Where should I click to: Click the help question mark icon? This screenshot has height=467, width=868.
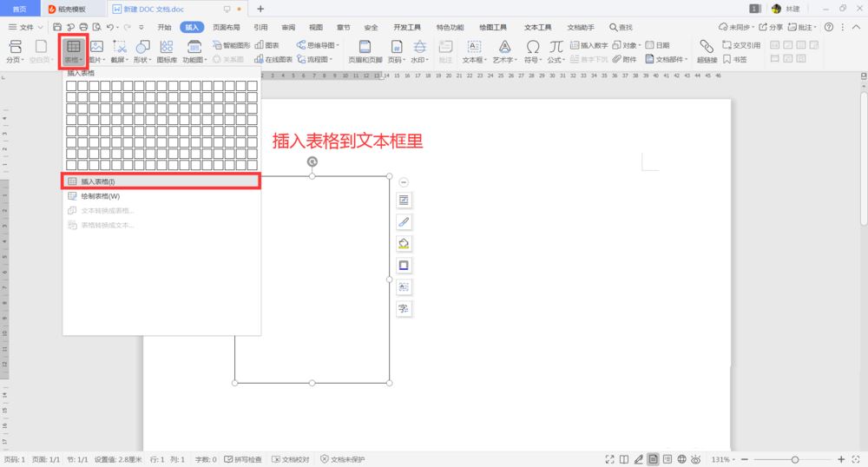[829, 27]
